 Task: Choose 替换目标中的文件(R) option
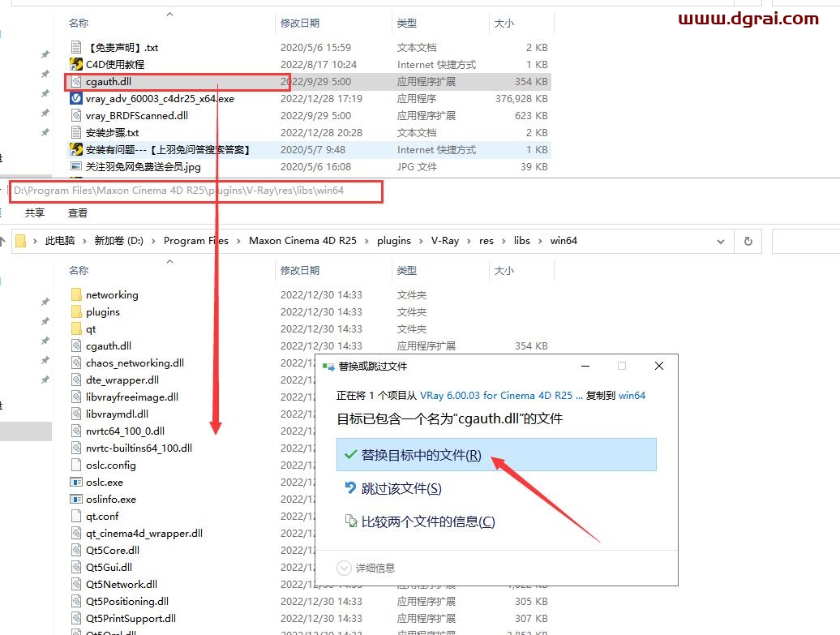coord(421,456)
